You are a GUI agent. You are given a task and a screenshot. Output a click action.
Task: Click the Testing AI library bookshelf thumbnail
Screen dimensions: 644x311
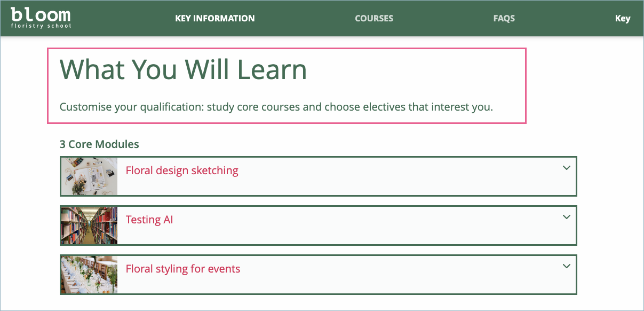pos(89,226)
